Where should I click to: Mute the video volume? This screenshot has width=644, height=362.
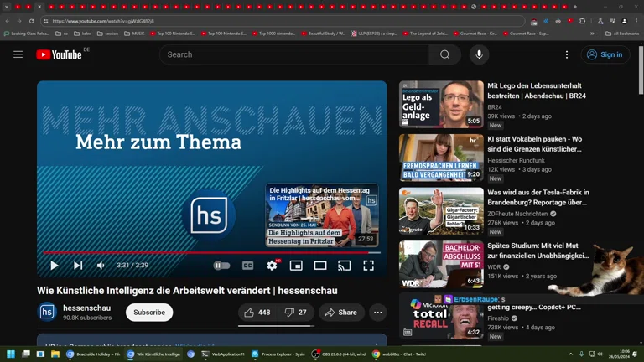(x=101, y=266)
